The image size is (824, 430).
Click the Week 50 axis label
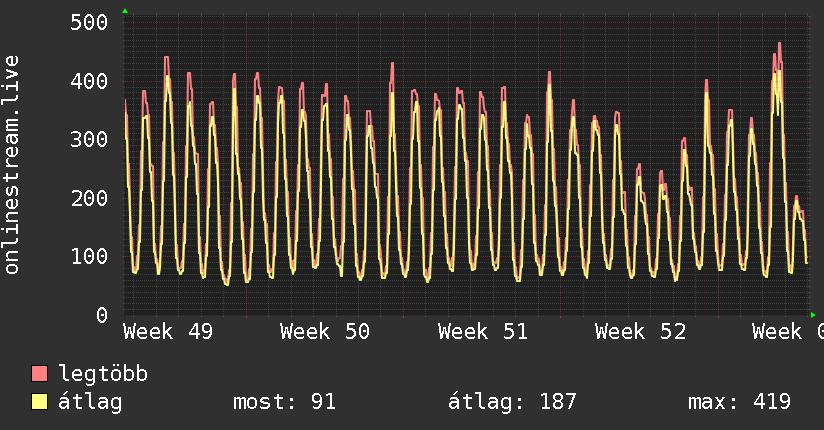325,331
